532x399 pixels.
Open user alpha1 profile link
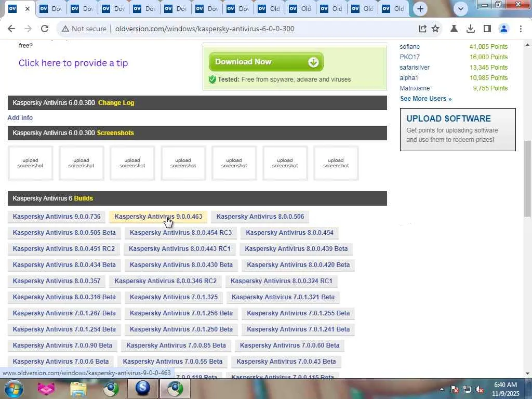(x=409, y=78)
